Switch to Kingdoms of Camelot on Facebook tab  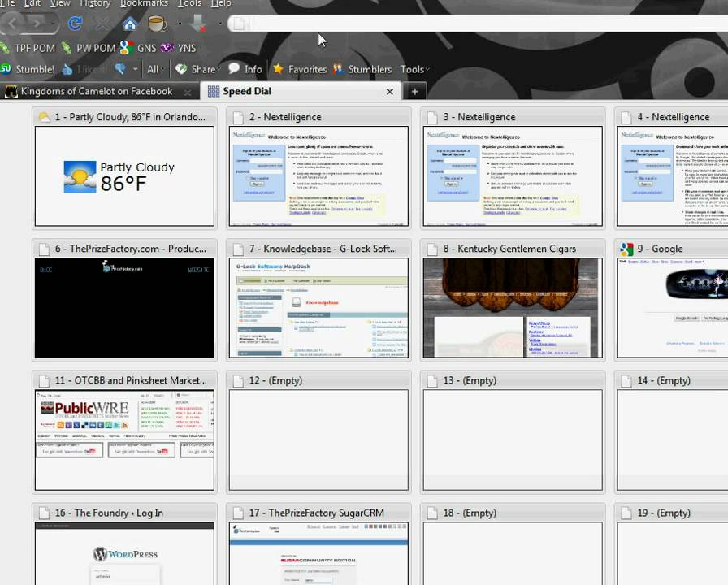98,92
